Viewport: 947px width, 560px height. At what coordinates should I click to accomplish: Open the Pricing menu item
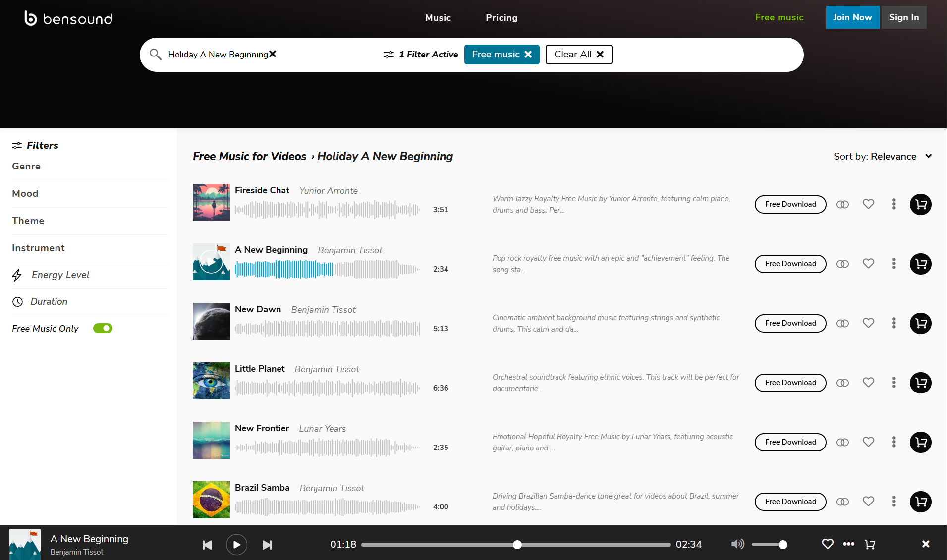pos(501,18)
